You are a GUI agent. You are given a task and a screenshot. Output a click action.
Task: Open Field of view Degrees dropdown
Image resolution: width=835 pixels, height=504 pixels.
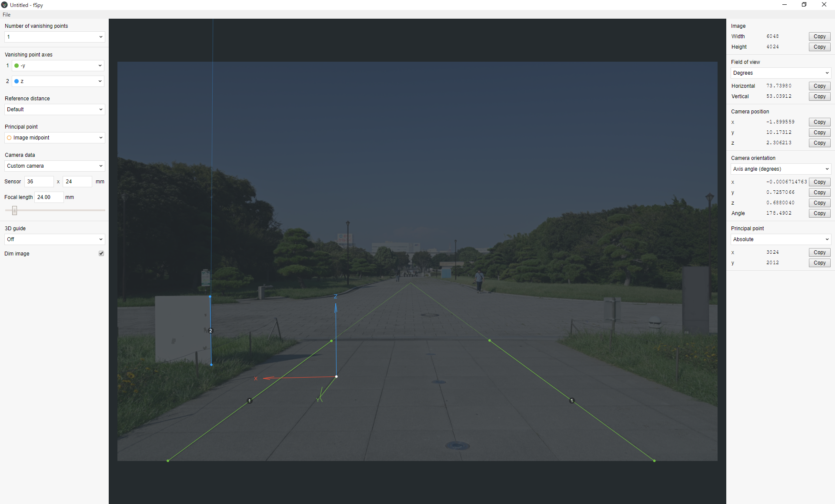781,73
